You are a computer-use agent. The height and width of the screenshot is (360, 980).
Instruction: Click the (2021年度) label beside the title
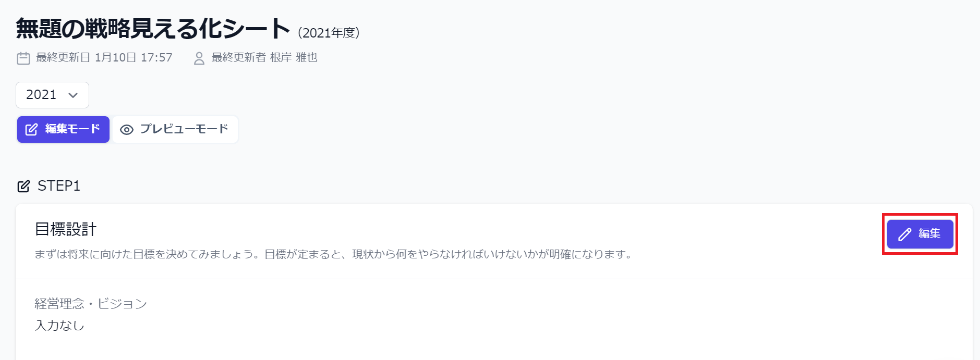(x=329, y=33)
